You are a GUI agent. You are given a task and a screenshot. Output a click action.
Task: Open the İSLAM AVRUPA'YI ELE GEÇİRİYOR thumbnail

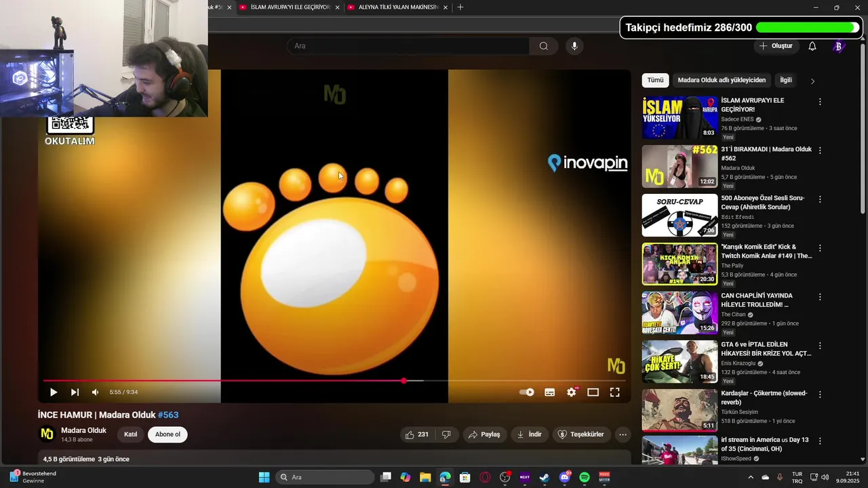[679, 118]
